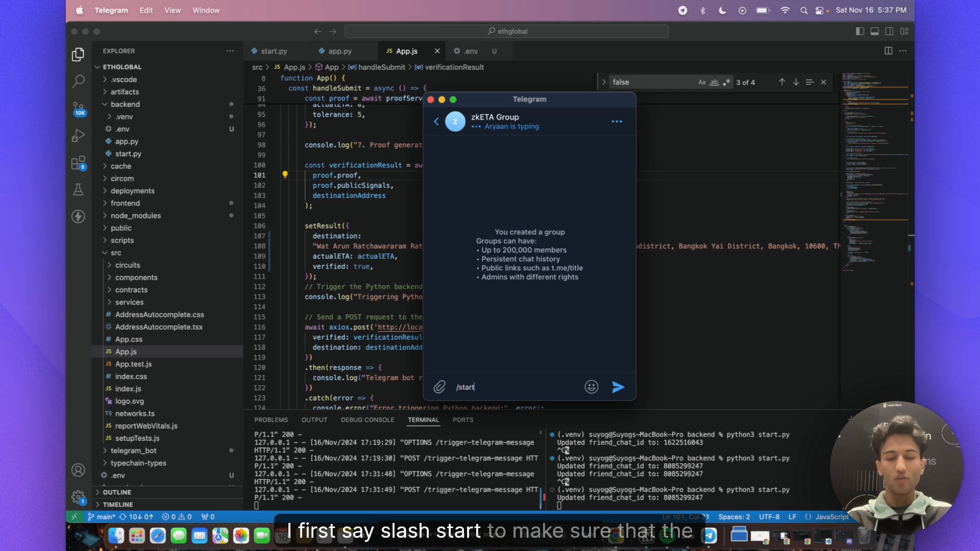This screenshot has height=551, width=980.
Task: Click UTF-8 encoding in status bar
Action: pos(769,517)
